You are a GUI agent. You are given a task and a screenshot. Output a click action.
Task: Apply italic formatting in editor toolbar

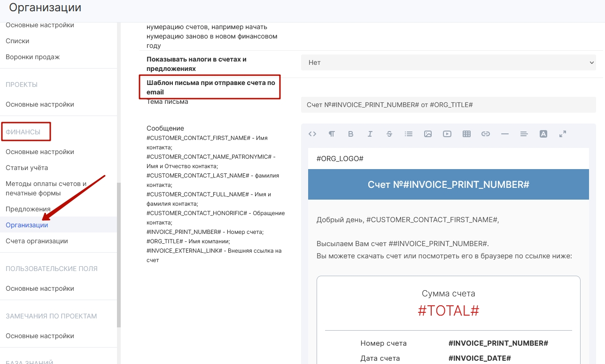370,134
